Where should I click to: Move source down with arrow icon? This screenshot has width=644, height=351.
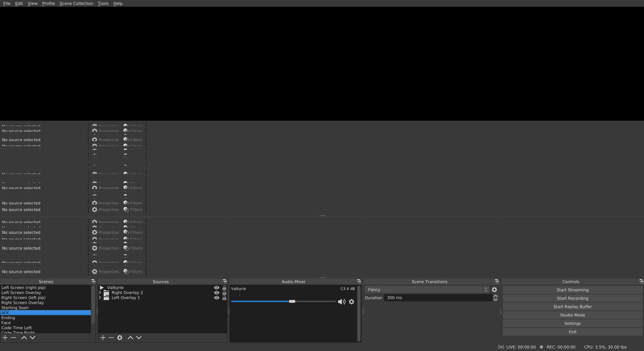[x=139, y=338]
